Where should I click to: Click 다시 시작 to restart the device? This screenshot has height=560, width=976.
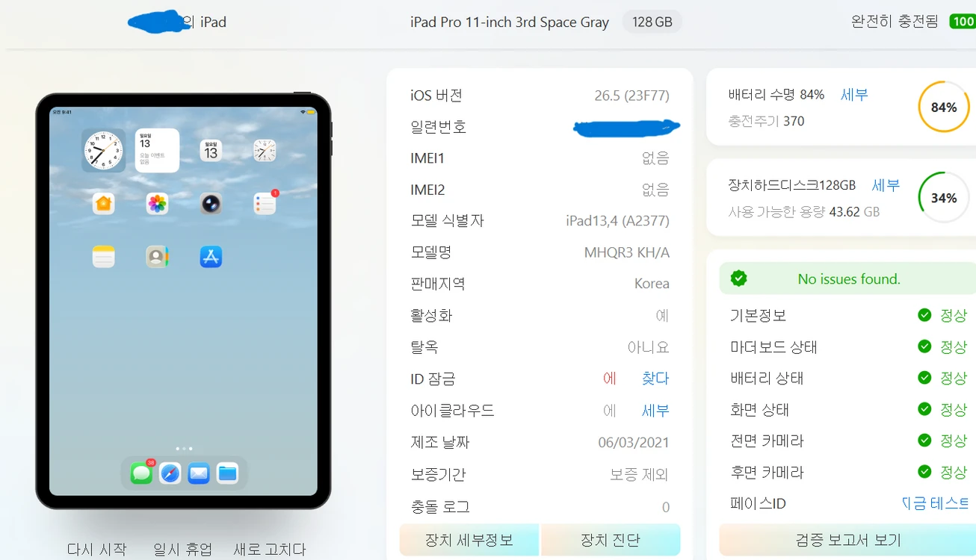96,550
